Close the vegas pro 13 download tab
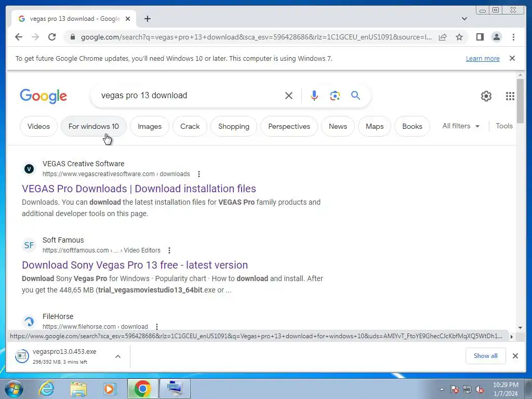Viewport: 532px width, 399px height. tap(128, 19)
